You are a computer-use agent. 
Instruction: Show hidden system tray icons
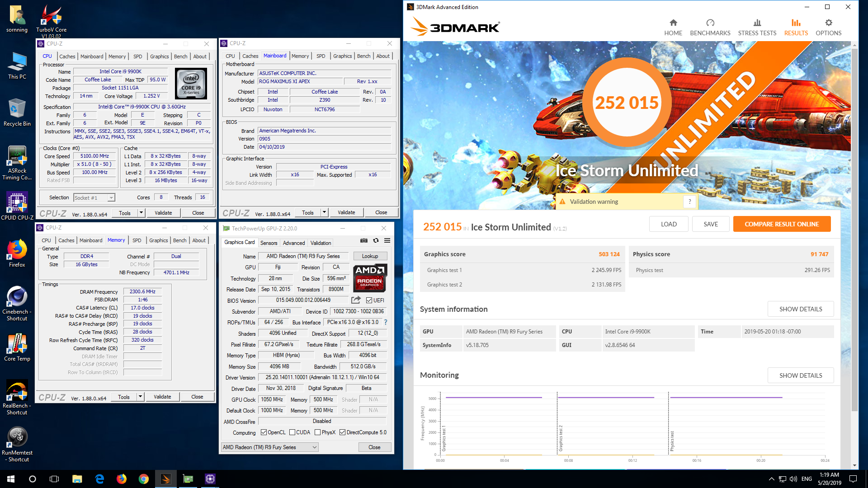(771, 479)
